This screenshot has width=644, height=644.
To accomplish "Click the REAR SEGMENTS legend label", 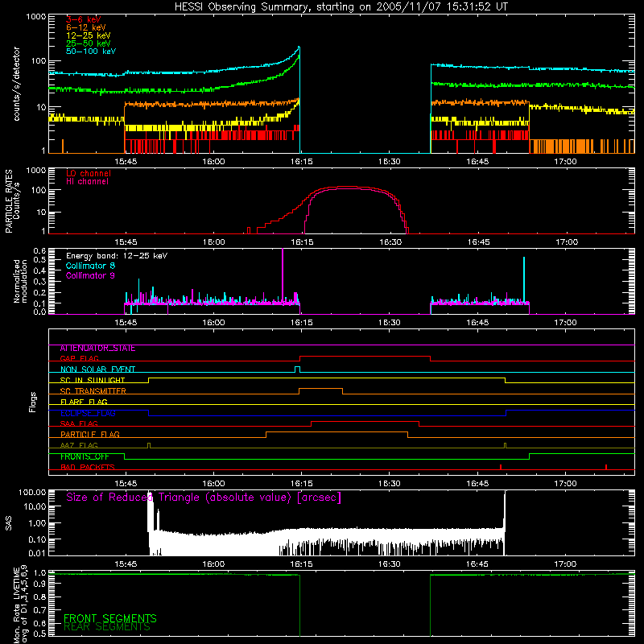I will point(107,627).
